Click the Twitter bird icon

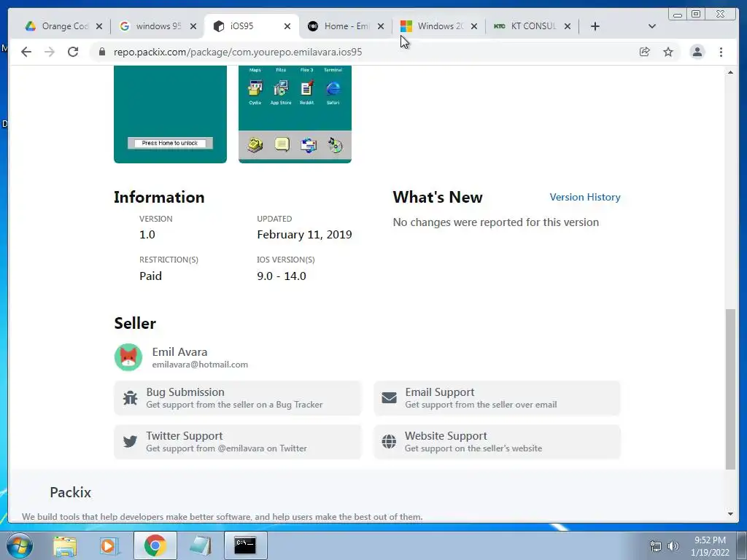point(130,441)
